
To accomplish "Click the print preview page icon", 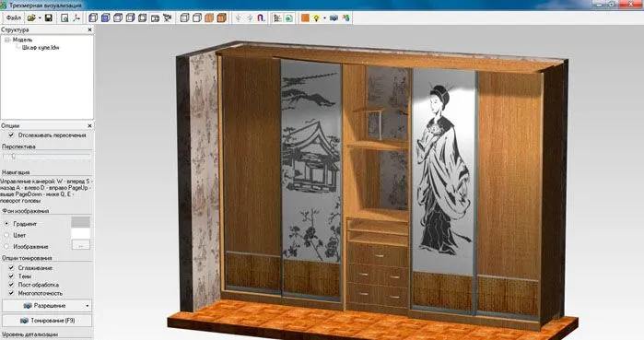I will pos(64,18).
